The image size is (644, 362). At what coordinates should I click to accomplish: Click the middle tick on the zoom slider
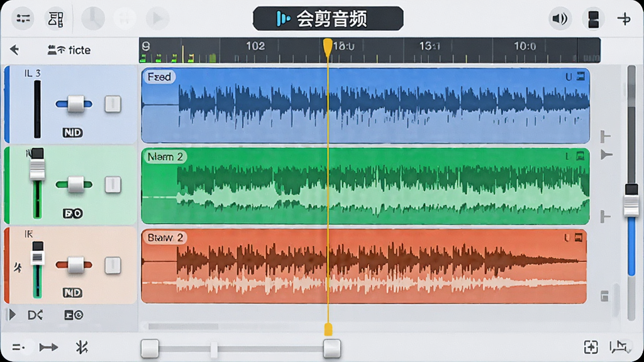click(214, 349)
